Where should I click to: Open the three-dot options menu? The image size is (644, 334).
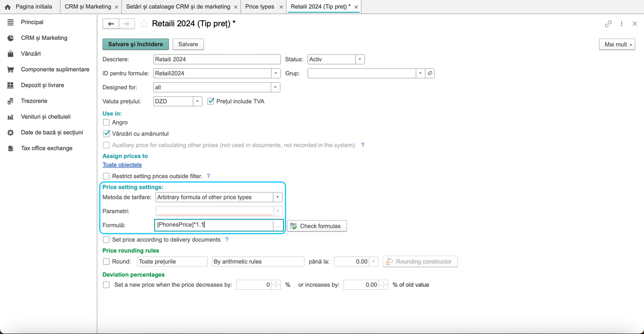point(621,24)
